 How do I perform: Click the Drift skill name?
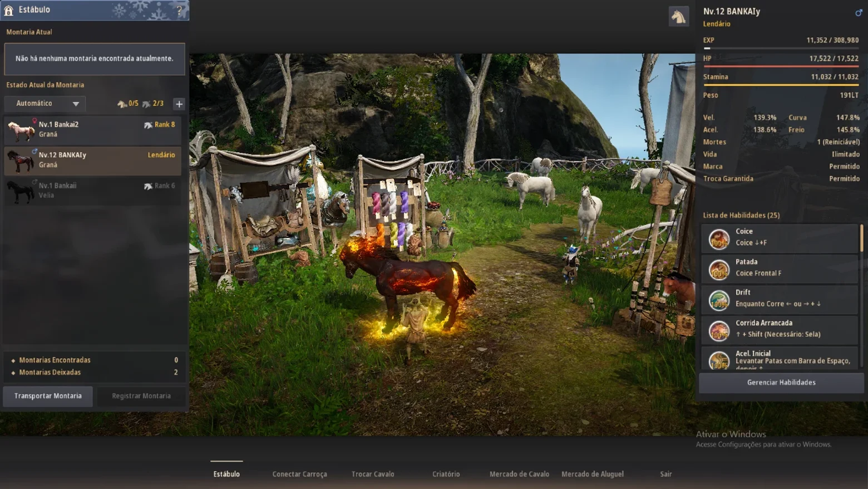pos(743,293)
